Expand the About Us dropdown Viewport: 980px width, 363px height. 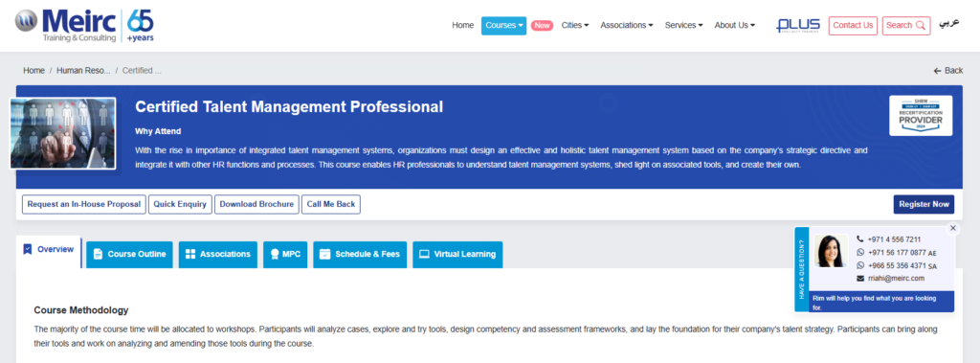click(x=734, y=26)
